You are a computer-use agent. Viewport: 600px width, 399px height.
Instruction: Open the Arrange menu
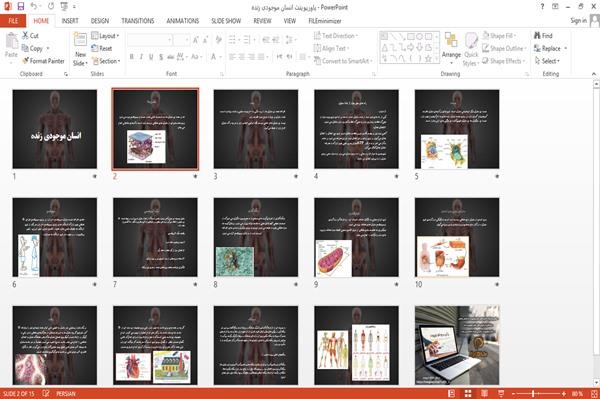pyautogui.click(x=451, y=47)
